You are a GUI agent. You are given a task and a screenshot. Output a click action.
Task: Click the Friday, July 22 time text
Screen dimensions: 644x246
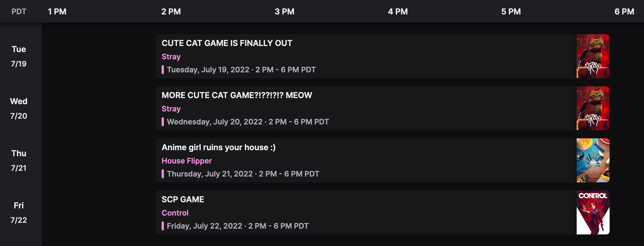tap(238, 226)
